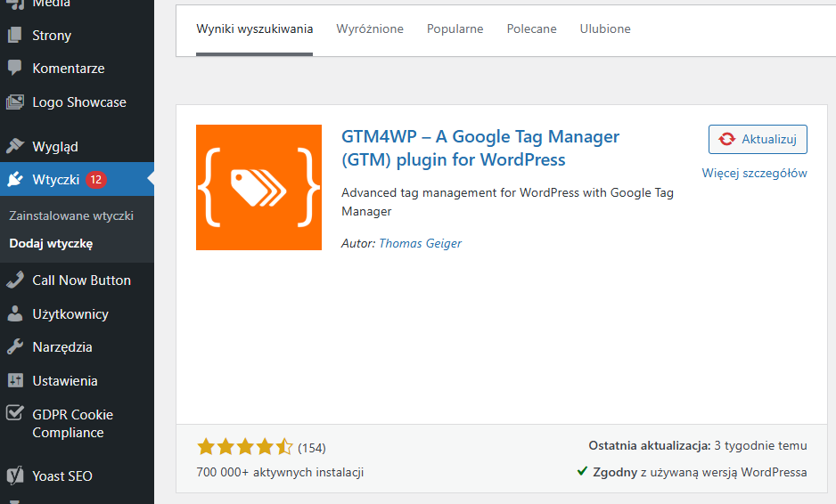836x504 pixels.
Task: Click the Advanced tag management description text
Action: pos(507,202)
